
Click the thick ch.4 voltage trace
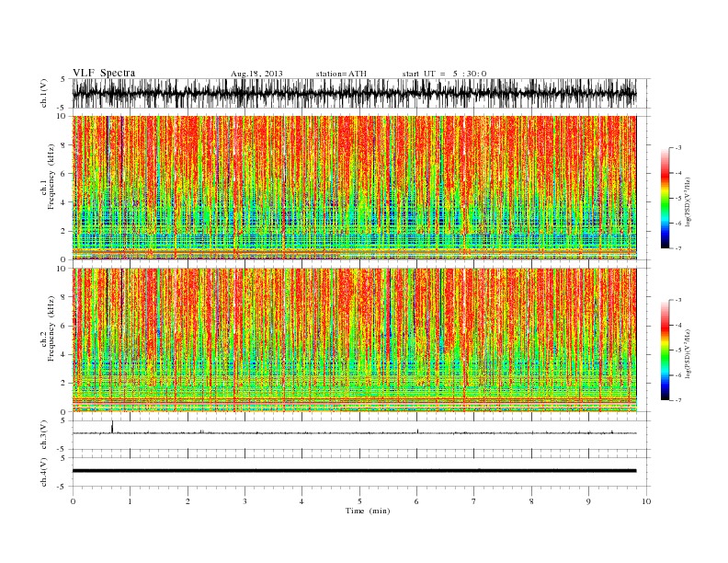coord(354,471)
